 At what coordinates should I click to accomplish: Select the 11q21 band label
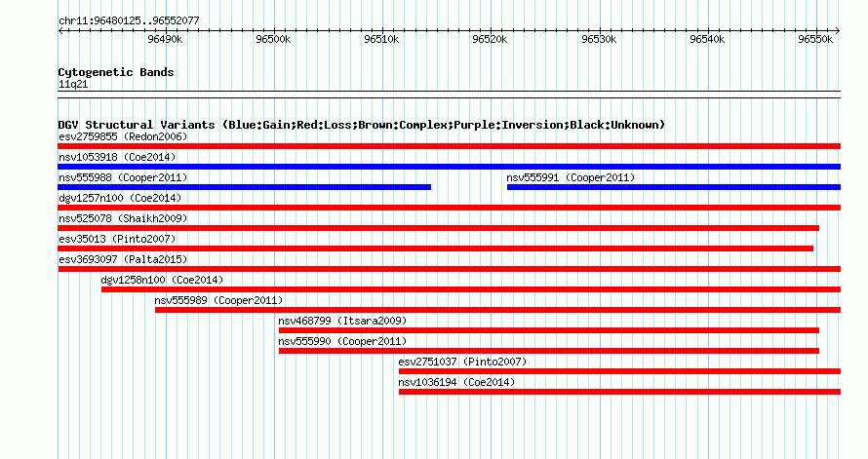pos(73,84)
